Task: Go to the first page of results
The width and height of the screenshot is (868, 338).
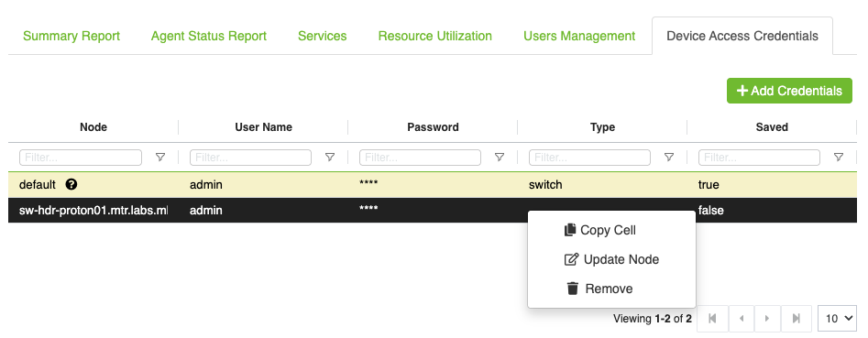Action: click(711, 319)
